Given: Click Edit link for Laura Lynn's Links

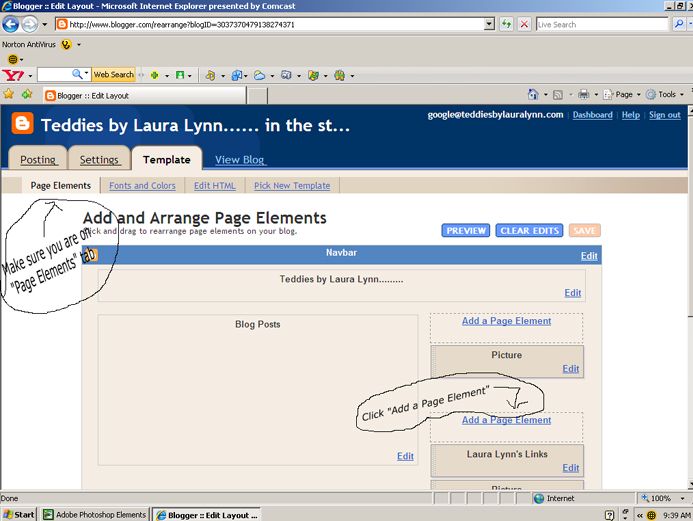Looking at the screenshot, I should pyautogui.click(x=571, y=468).
